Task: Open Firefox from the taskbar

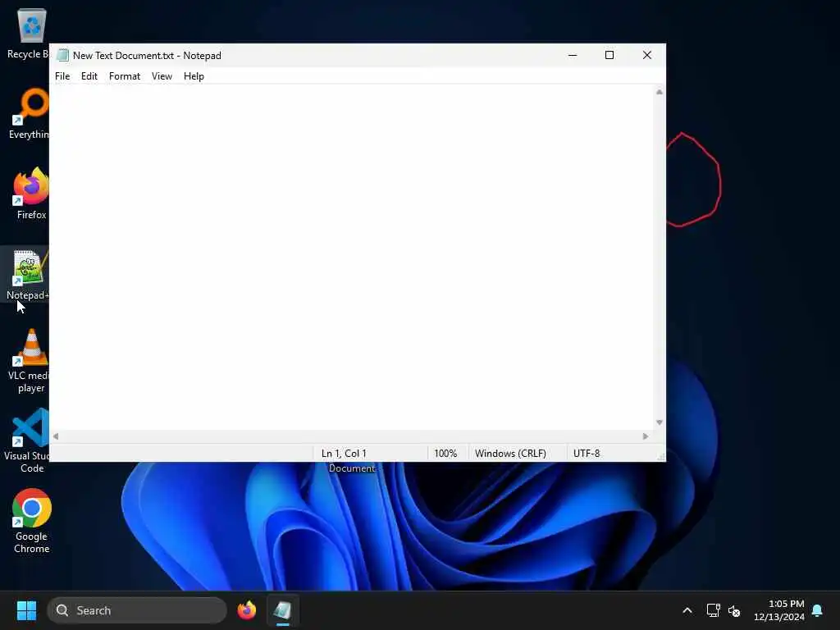Action: [247, 610]
